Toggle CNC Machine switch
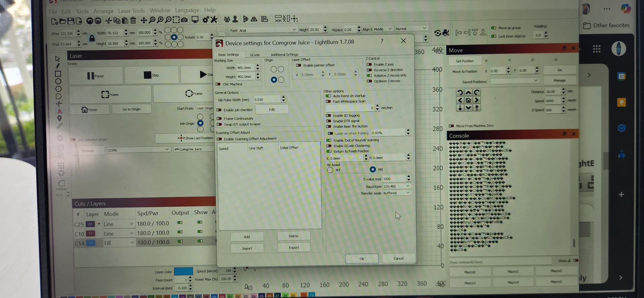 (x=218, y=84)
